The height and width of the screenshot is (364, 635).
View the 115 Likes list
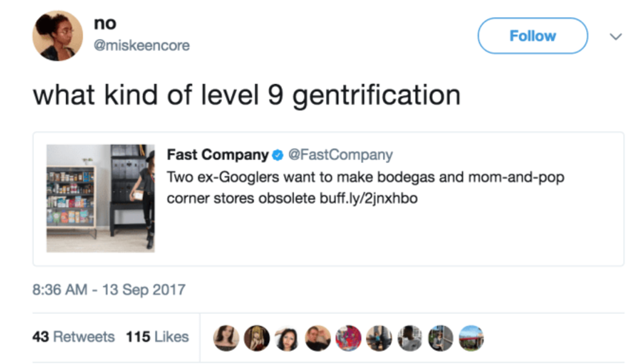[x=158, y=337]
